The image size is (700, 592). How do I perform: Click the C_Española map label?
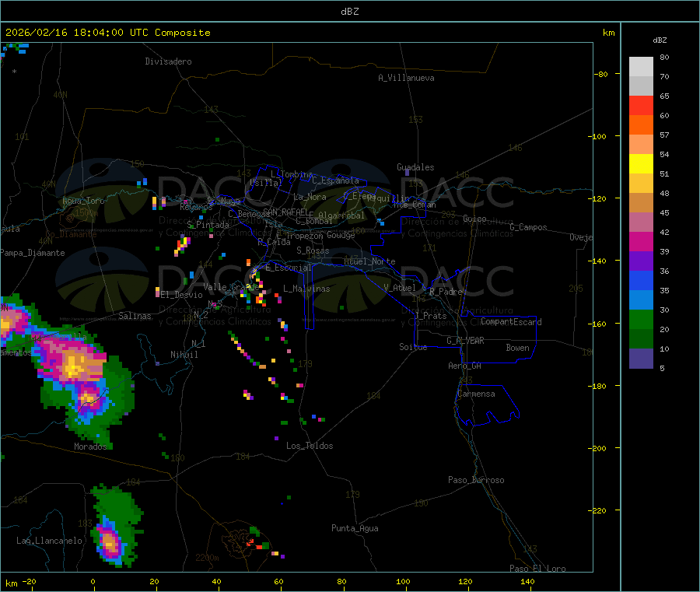(335, 180)
